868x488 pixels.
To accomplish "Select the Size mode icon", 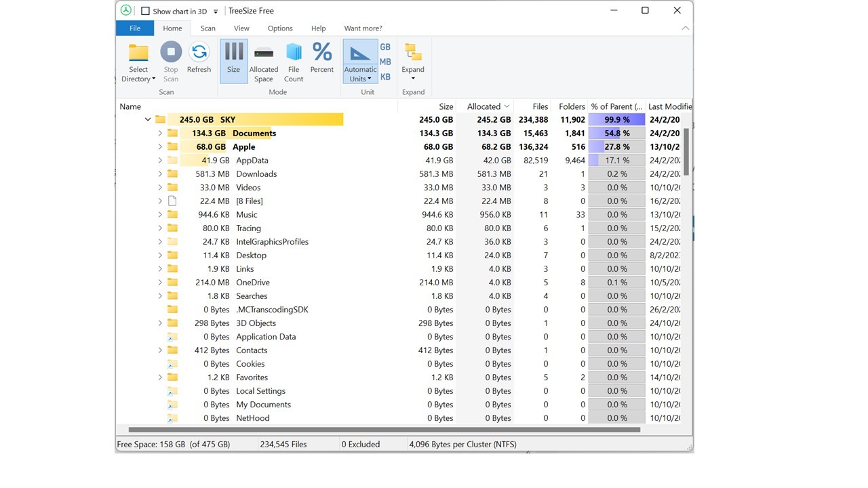I will click(233, 60).
